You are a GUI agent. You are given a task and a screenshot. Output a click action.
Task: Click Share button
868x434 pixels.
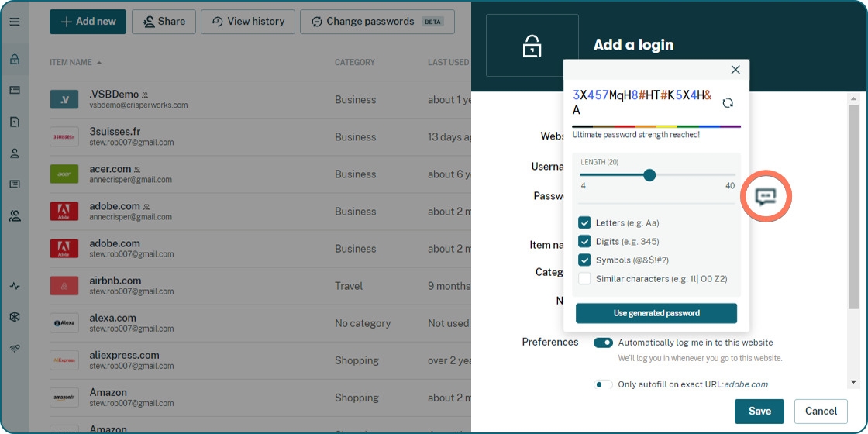pos(164,22)
